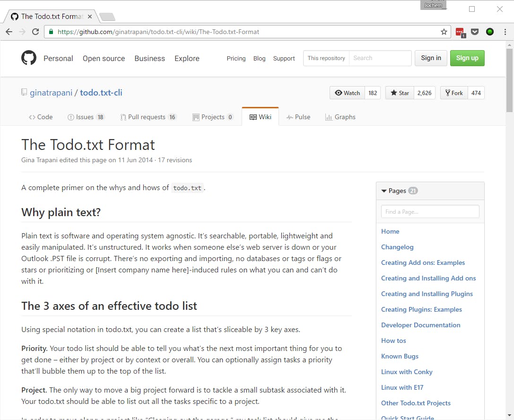This screenshot has height=420, width=514.
Task: View the 182 watchers count
Action: pos(373,93)
